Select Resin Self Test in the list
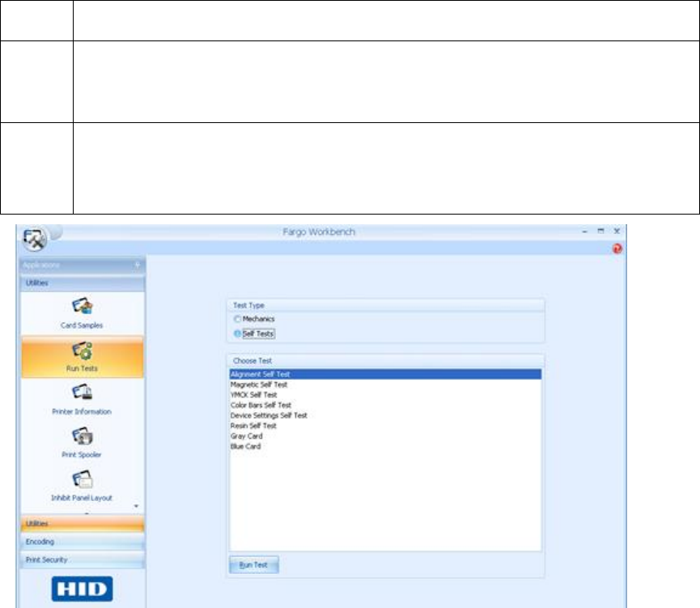Image resolution: width=700 pixels, height=608 pixels. click(x=385, y=426)
